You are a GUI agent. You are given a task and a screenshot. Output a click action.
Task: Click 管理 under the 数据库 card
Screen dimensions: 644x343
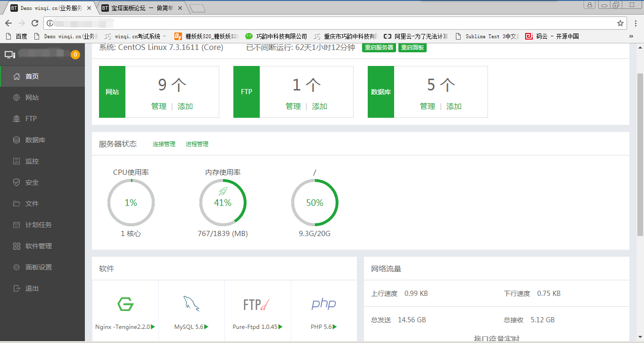pos(428,106)
